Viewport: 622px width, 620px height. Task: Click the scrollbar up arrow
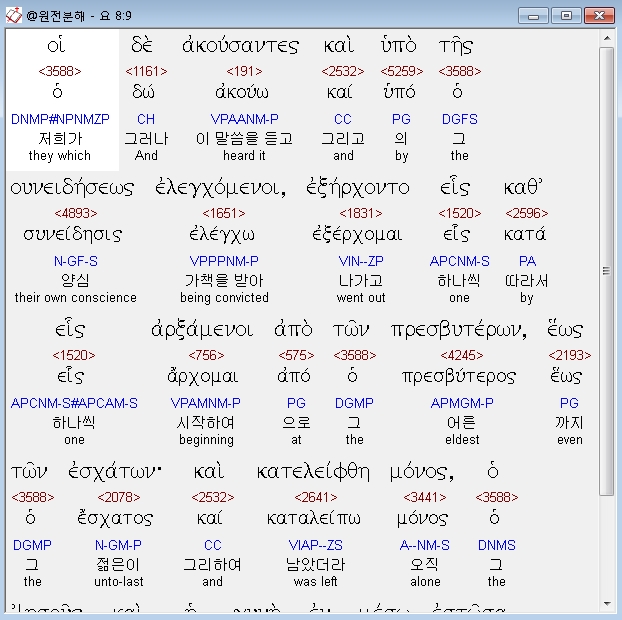607,38
